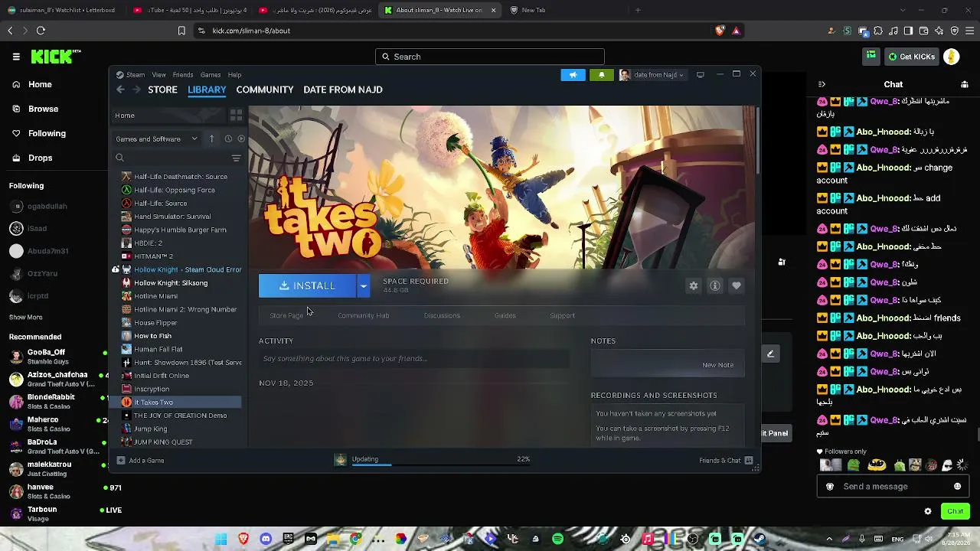Open Steam announcements megaphone button
Screen dimensions: 980x551
[573, 74]
